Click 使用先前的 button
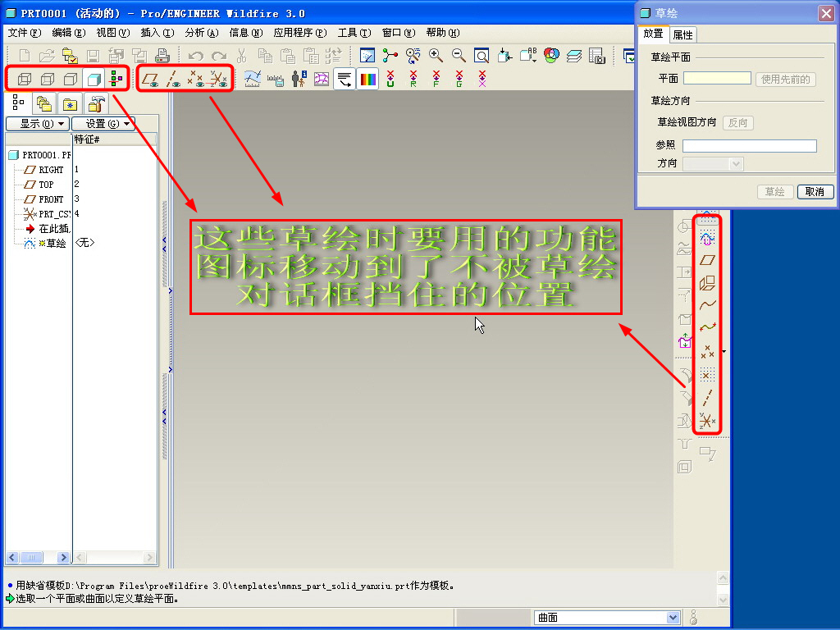This screenshot has width=840, height=630. pyautogui.click(x=786, y=80)
